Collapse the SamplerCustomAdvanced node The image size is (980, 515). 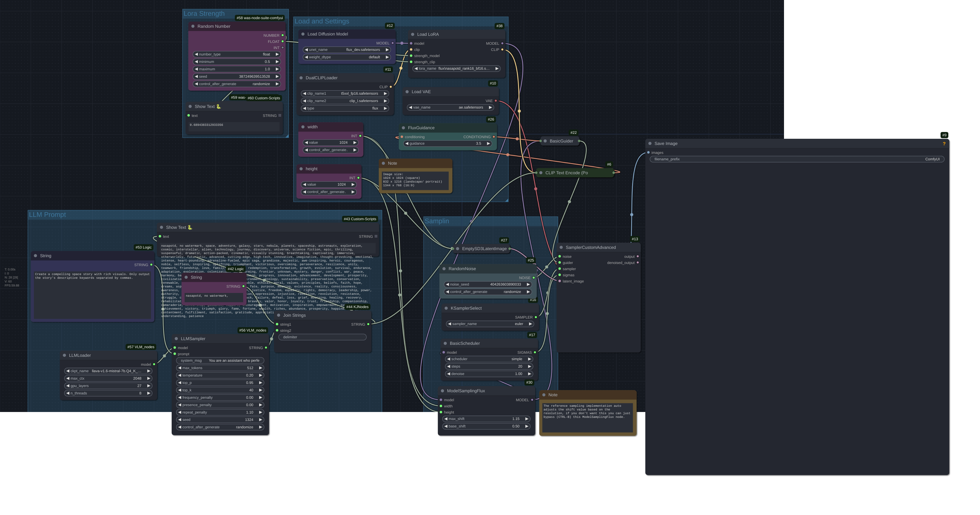pos(561,247)
